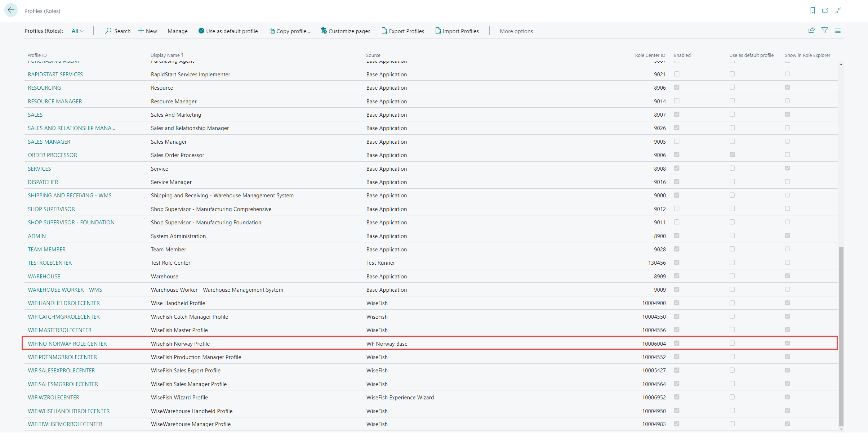The image size is (868, 439).
Task: Click Customize pages action
Action: (346, 31)
